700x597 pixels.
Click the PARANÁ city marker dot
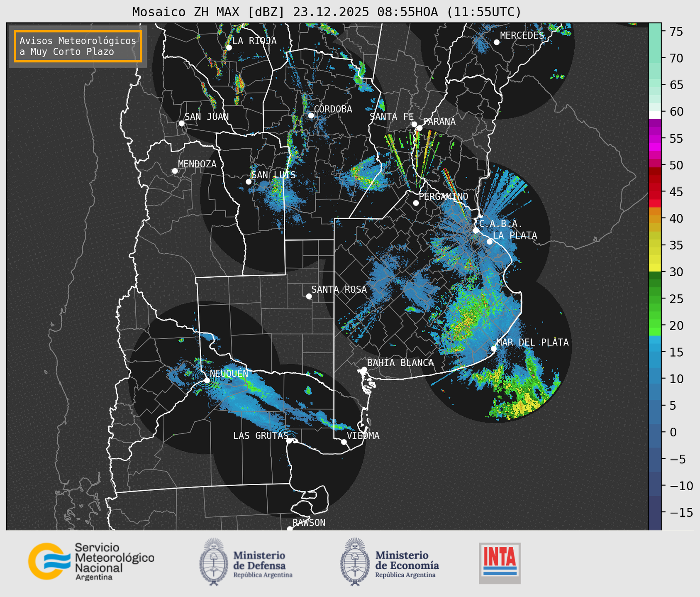pos(420,128)
